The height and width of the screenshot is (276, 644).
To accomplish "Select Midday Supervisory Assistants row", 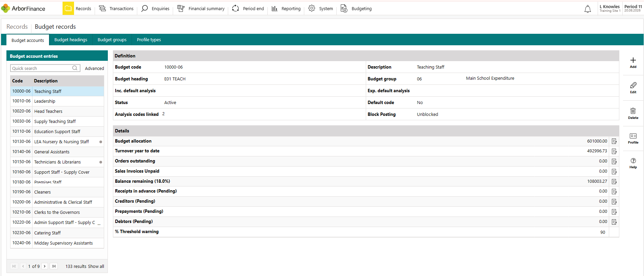I will click(x=57, y=243).
